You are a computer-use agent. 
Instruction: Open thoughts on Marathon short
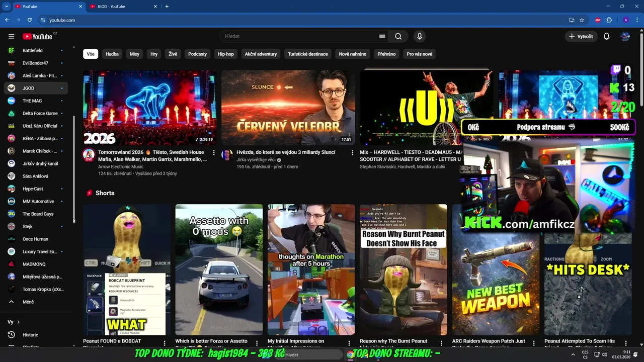click(x=311, y=269)
